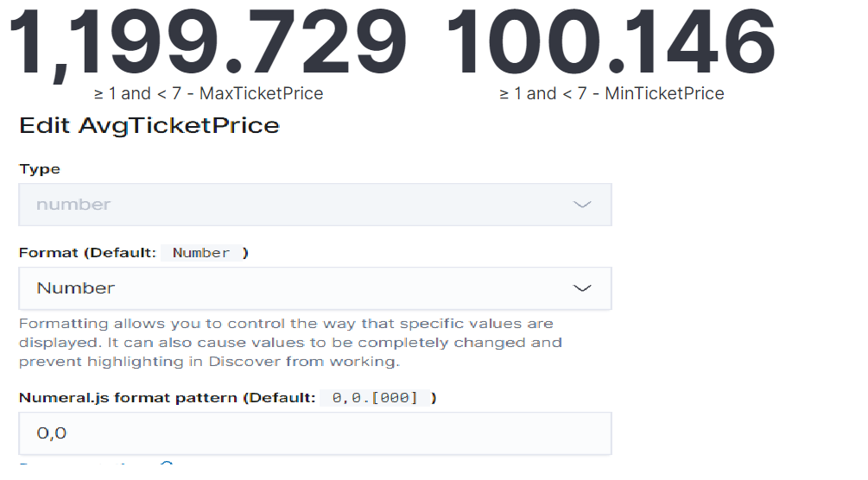
Task: Select the MaxTicketPrice metric label
Action: (208, 93)
